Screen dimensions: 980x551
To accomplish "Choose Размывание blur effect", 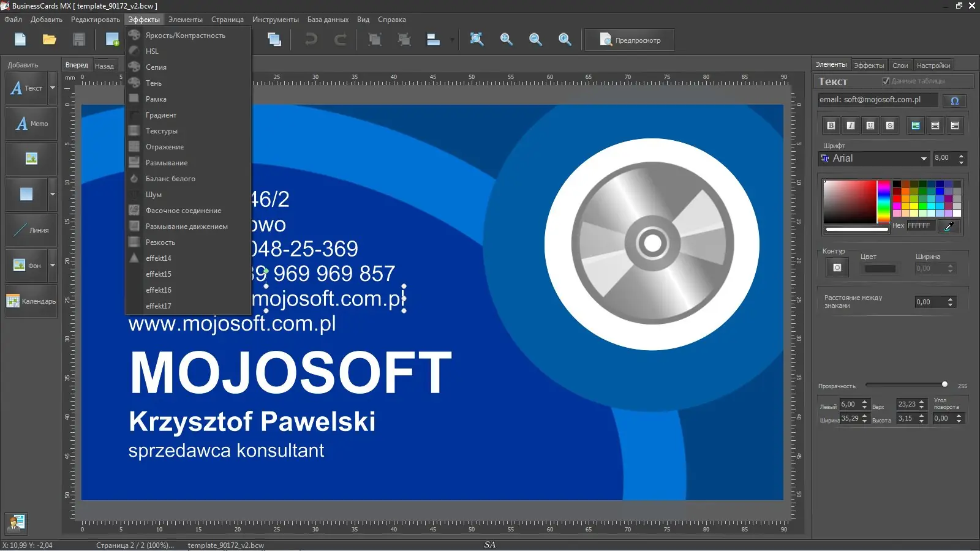I will tap(188, 163).
